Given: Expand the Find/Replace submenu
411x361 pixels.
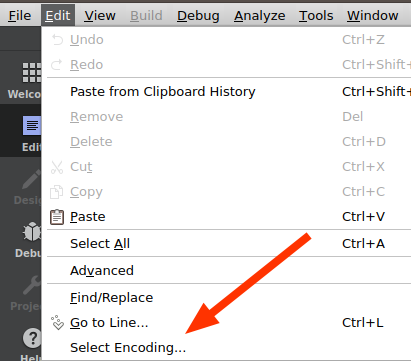Looking at the screenshot, I should pyautogui.click(x=229, y=298).
